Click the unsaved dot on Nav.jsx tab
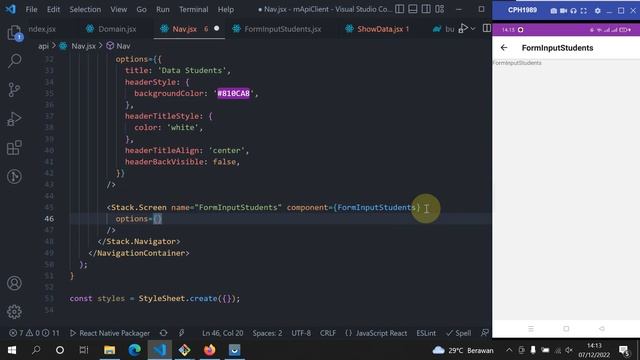Viewport: 640px width, 360px height. pos(216,29)
